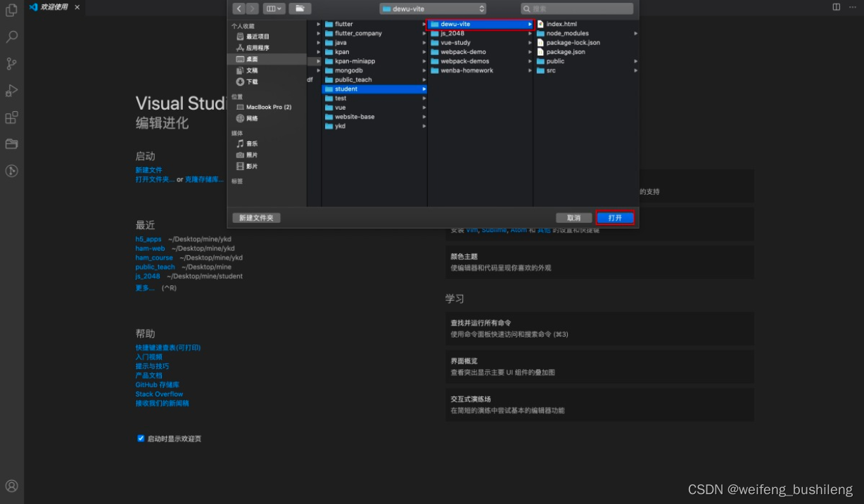This screenshot has width=864, height=504.
Task: Open the column view mode dropdown
Action: [274, 8]
